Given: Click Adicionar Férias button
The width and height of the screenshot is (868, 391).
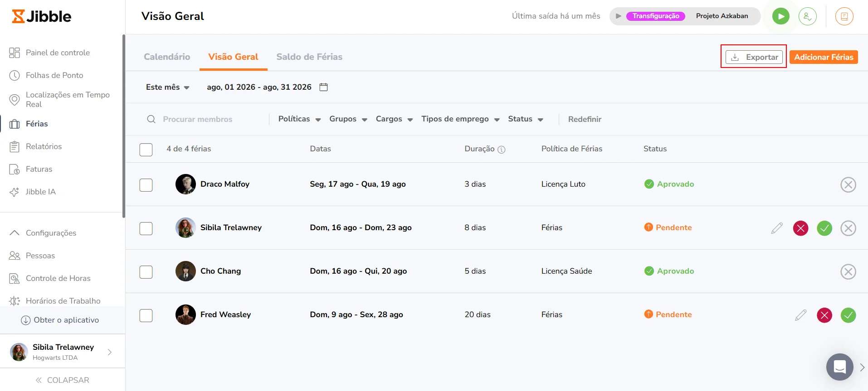Looking at the screenshot, I should pos(824,57).
